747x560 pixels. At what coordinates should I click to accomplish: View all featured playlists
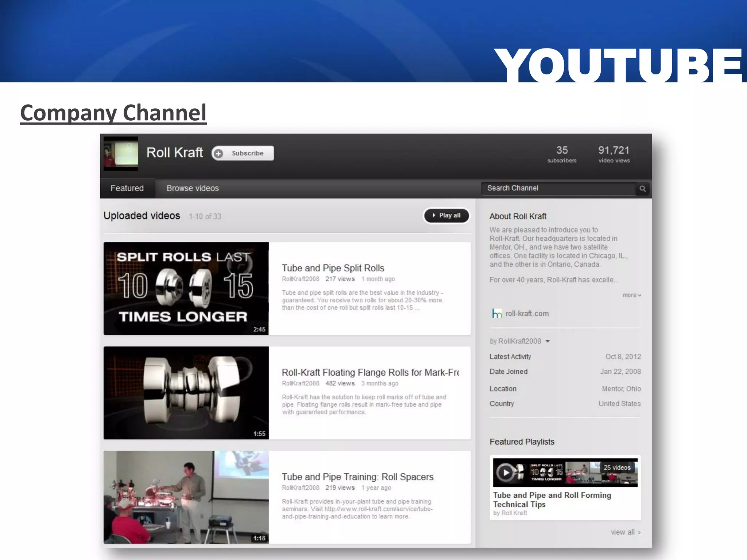click(x=626, y=532)
